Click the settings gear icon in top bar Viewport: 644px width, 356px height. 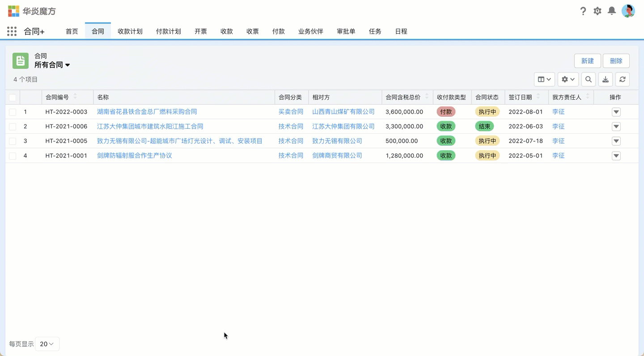pos(597,11)
